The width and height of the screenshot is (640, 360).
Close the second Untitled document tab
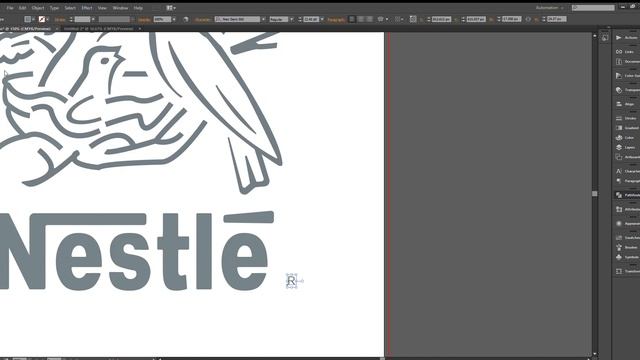(140, 29)
